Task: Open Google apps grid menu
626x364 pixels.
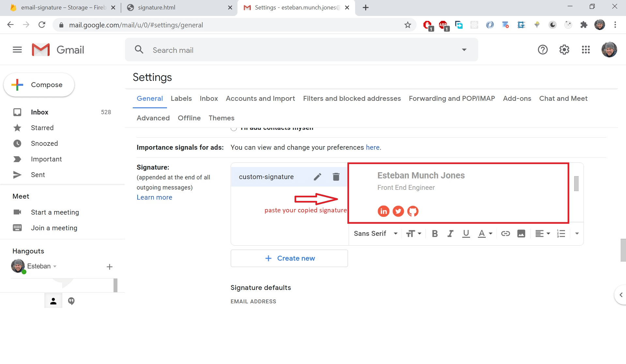Action: click(x=586, y=50)
